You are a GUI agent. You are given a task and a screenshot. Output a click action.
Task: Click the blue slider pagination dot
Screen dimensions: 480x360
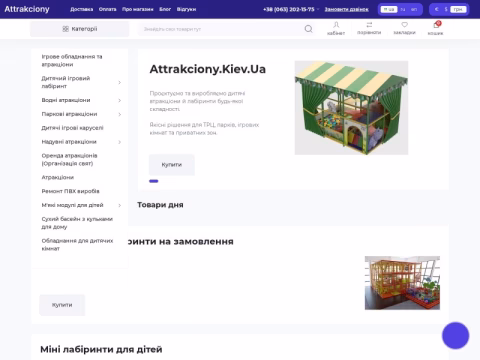point(154,181)
